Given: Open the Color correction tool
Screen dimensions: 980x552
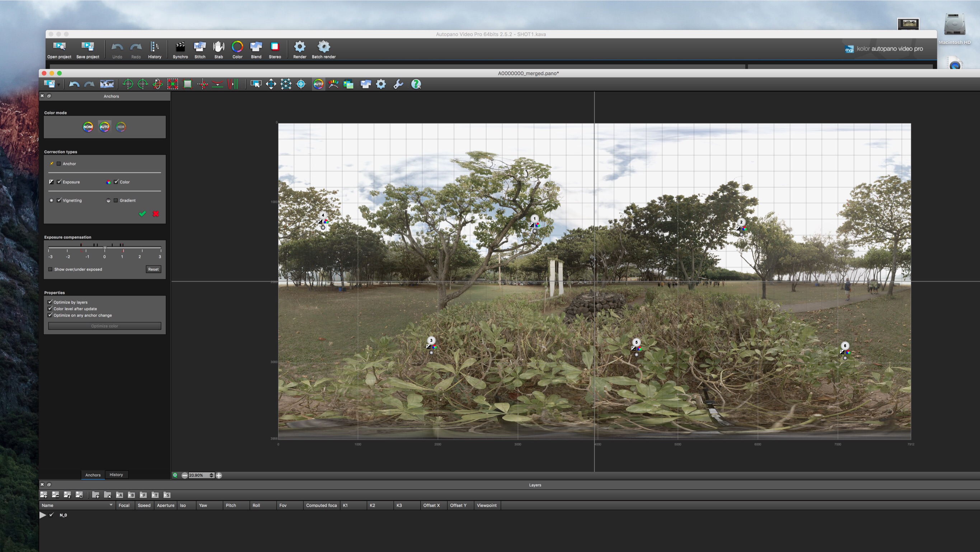Looking at the screenshot, I should click(238, 50).
